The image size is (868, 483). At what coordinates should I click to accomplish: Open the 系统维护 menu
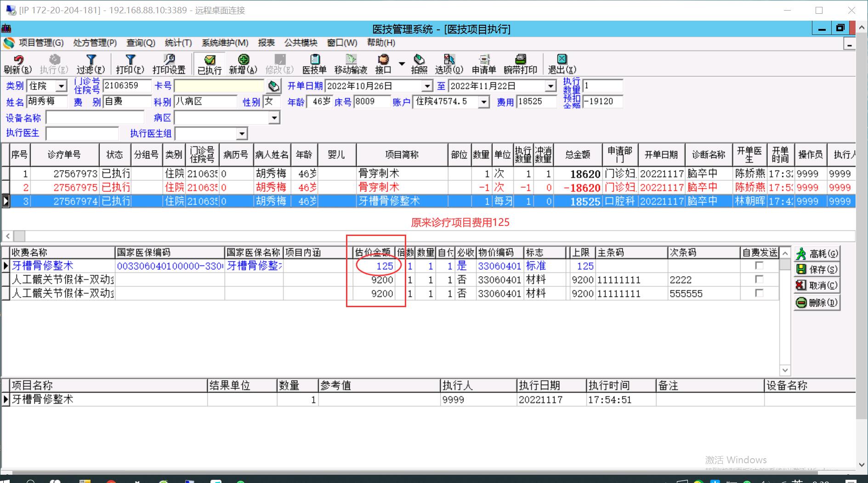pos(225,43)
